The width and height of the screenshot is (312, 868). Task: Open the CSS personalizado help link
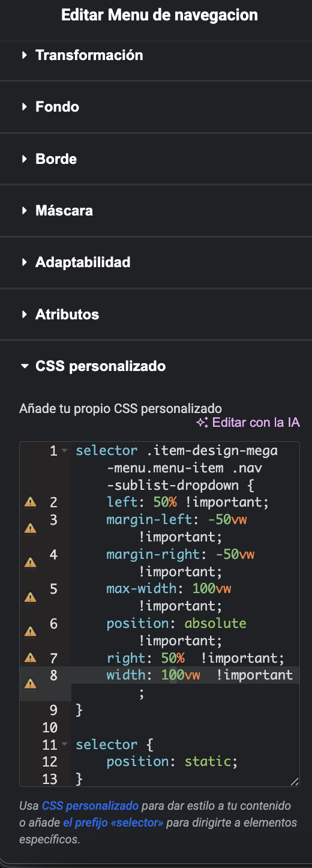[90, 806]
